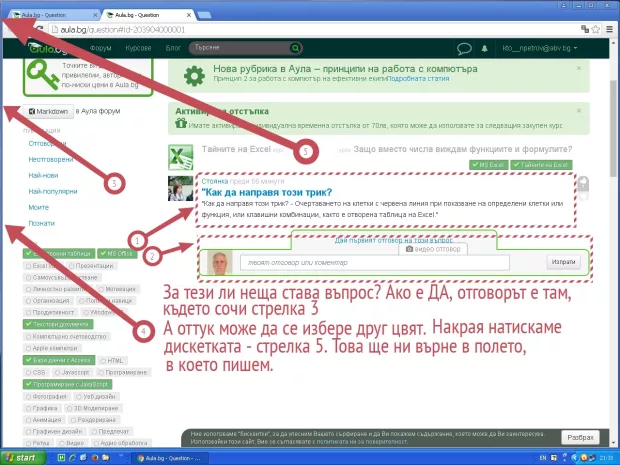The width and height of the screenshot is (620, 465).
Task: Show Моите questions
Action: tap(38, 207)
